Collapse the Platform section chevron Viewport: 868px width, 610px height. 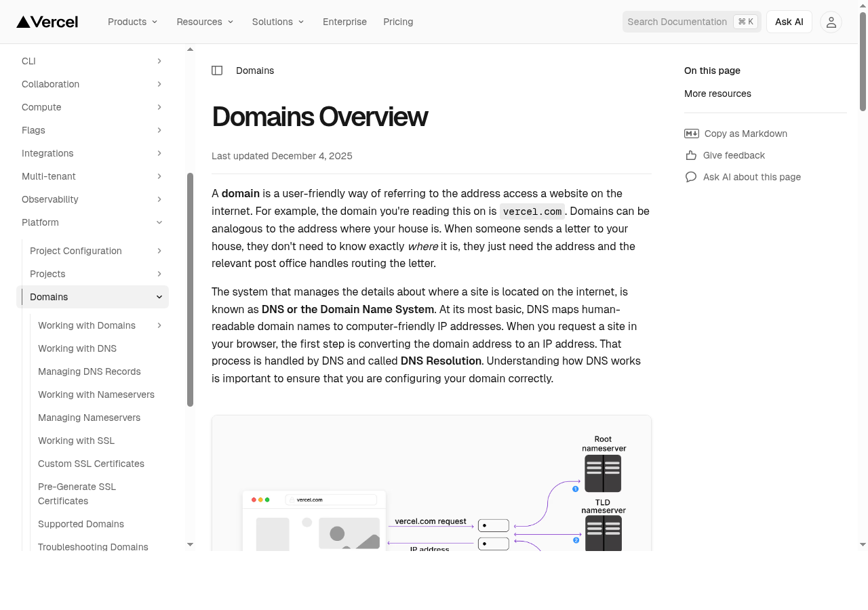click(x=159, y=222)
